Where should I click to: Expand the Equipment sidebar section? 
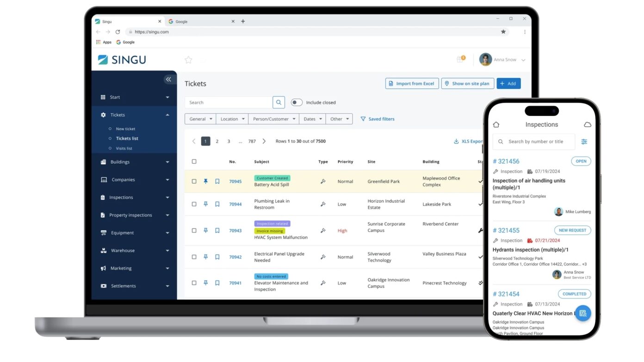(134, 233)
